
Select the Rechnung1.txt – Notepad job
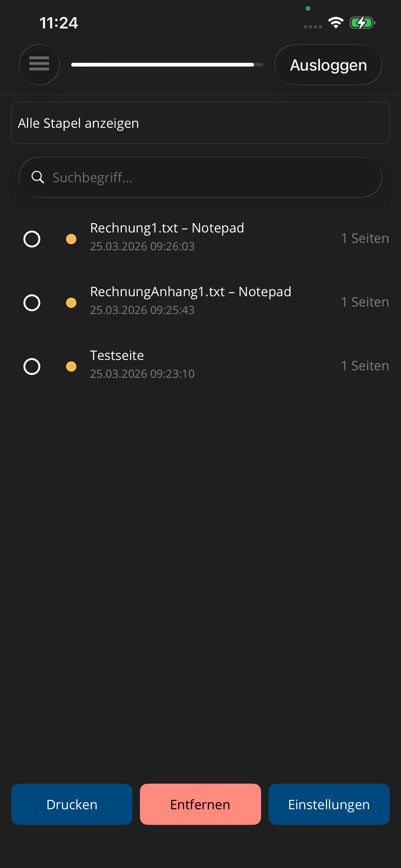click(32, 239)
